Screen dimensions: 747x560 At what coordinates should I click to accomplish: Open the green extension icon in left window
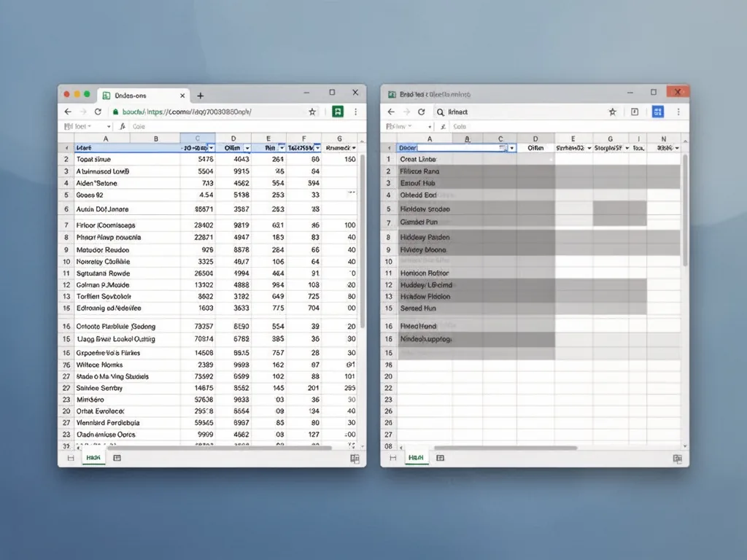(x=338, y=112)
